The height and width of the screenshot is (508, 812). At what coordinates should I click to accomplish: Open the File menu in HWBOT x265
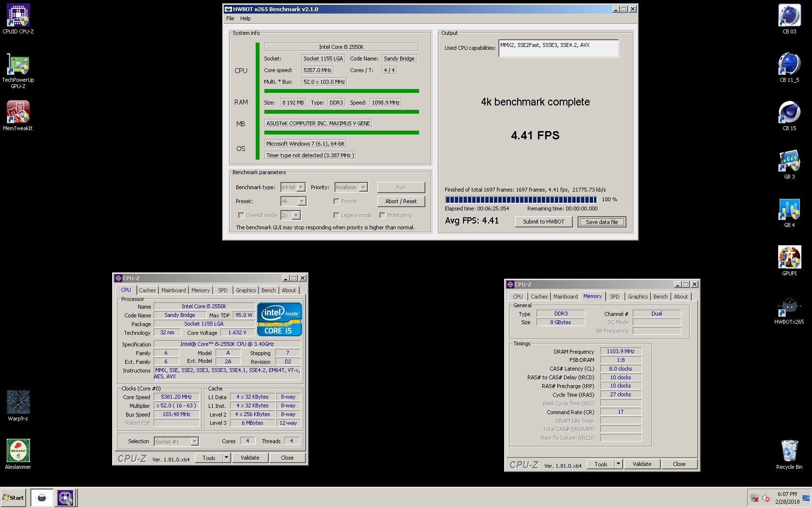pyautogui.click(x=230, y=18)
